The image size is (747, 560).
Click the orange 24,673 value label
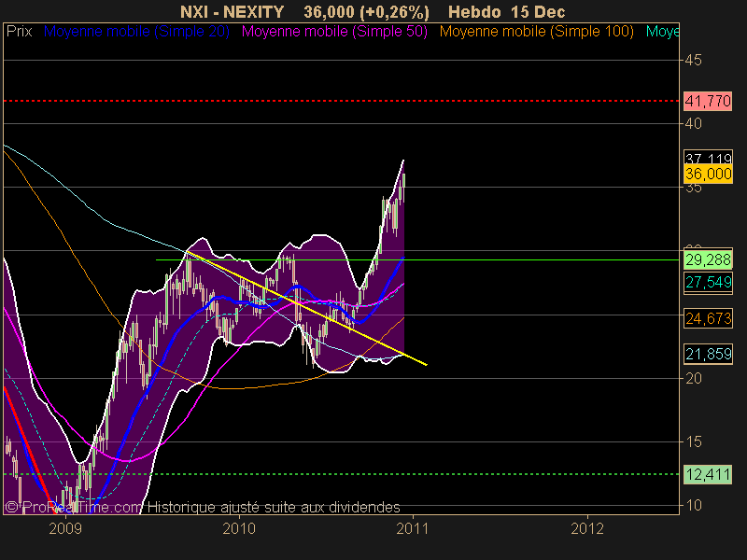click(x=708, y=318)
